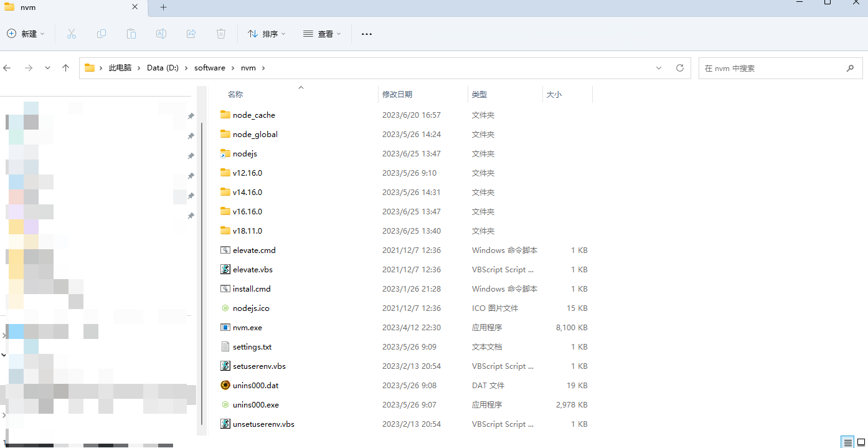Open the 排序 (Sort) dropdown
This screenshot has width=868, height=448.
[x=267, y=34]
